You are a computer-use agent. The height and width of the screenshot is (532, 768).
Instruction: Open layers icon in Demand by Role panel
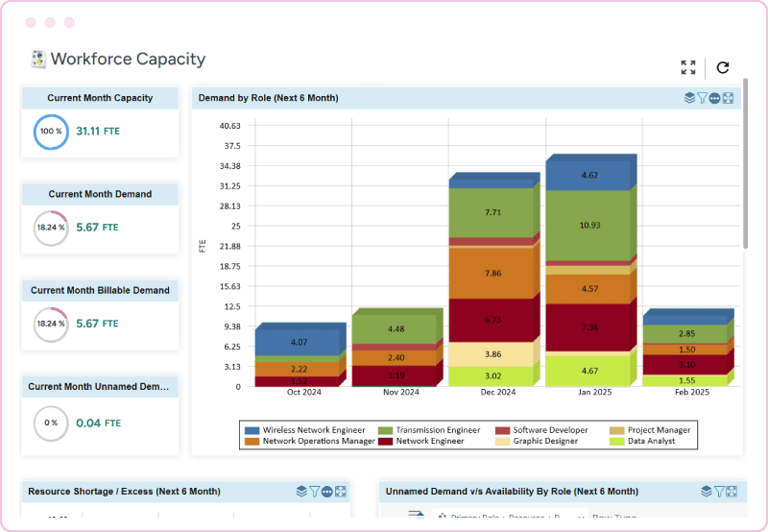[x=689, y=98]
